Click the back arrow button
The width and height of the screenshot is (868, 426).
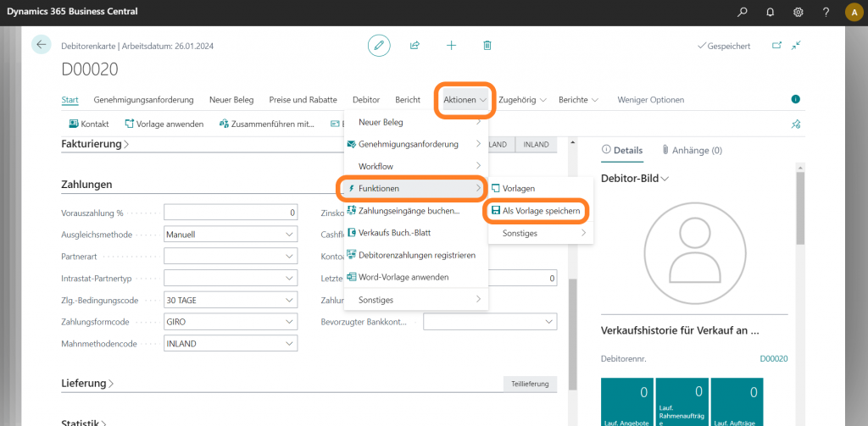coord(42,46)
